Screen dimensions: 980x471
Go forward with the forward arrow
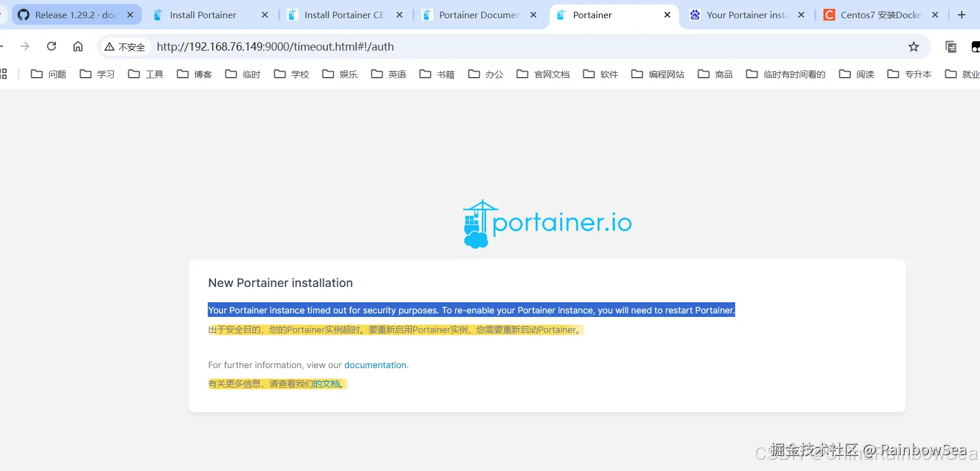[x=25, y=46]
